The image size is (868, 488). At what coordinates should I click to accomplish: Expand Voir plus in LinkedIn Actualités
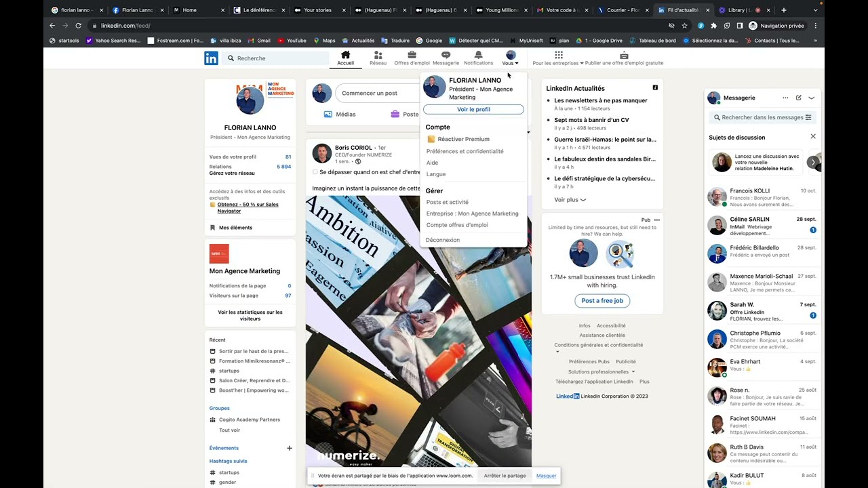[570, 200]
